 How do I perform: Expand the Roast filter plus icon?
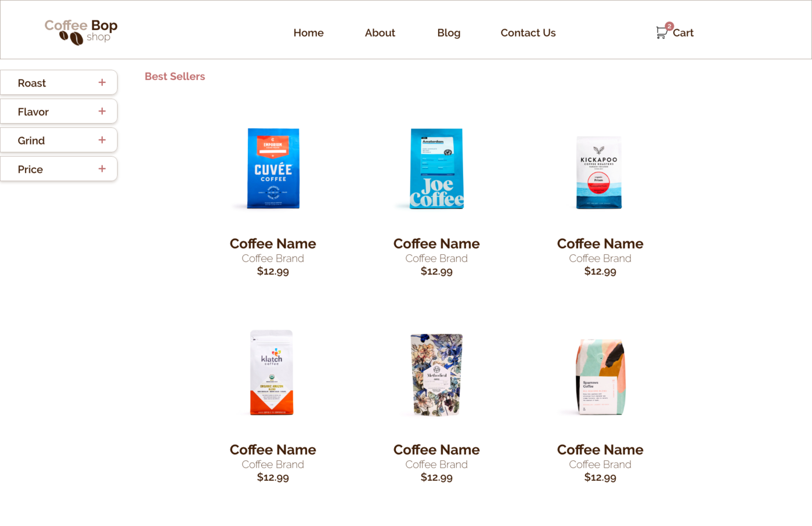102,82
